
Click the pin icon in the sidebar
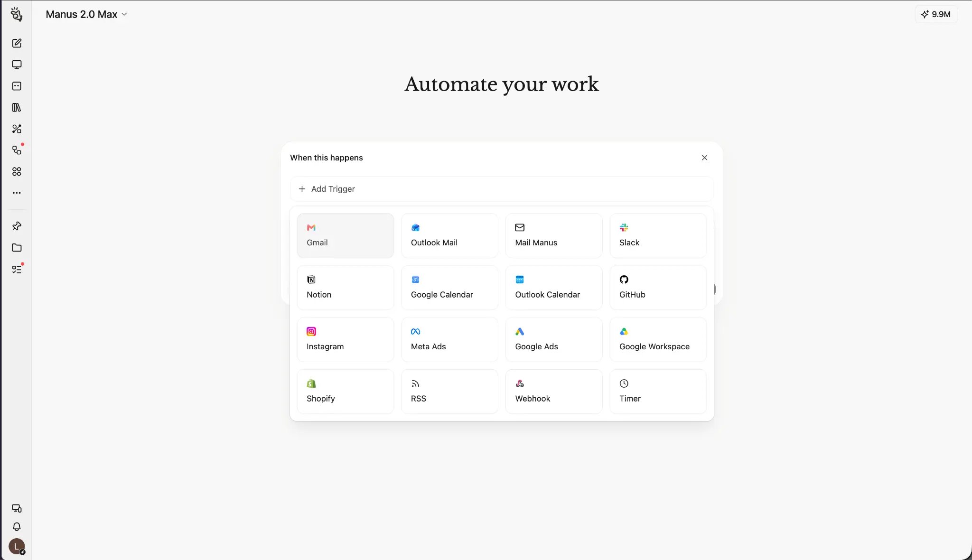(17, 226)
